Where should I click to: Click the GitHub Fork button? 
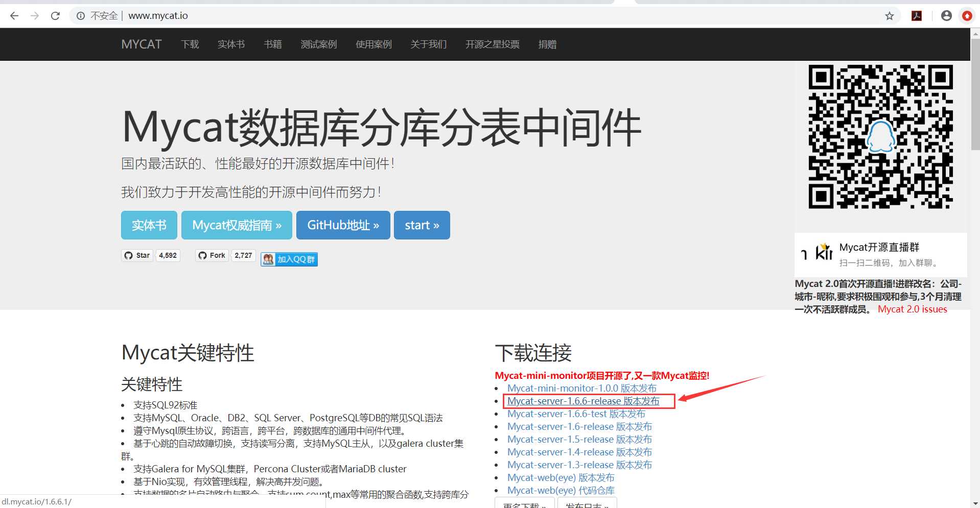[x=212, y=255]
